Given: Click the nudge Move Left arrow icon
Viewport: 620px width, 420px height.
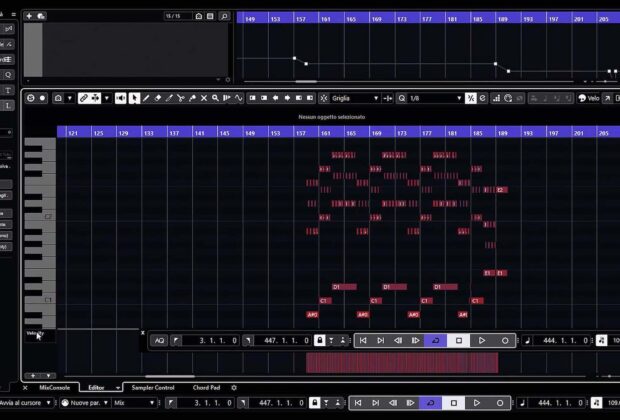Looking at the screenshot, I should 276,98.
